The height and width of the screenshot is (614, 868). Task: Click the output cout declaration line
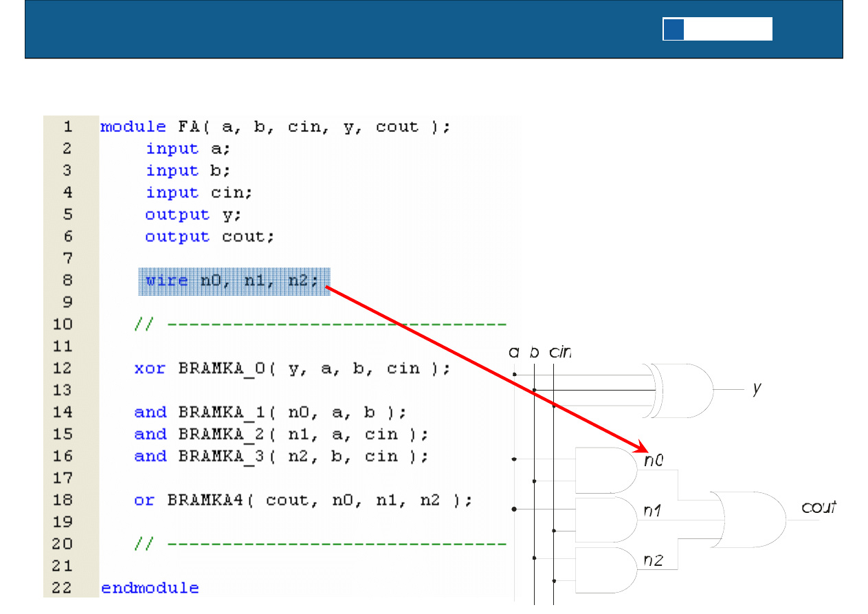[x=210, y=237]
